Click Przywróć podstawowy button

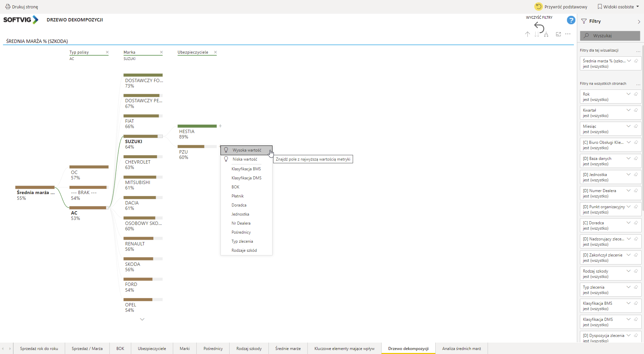(x=561, y=7)
